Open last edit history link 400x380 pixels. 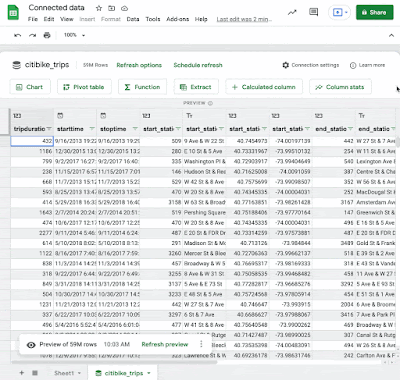(x=244, y=19)
